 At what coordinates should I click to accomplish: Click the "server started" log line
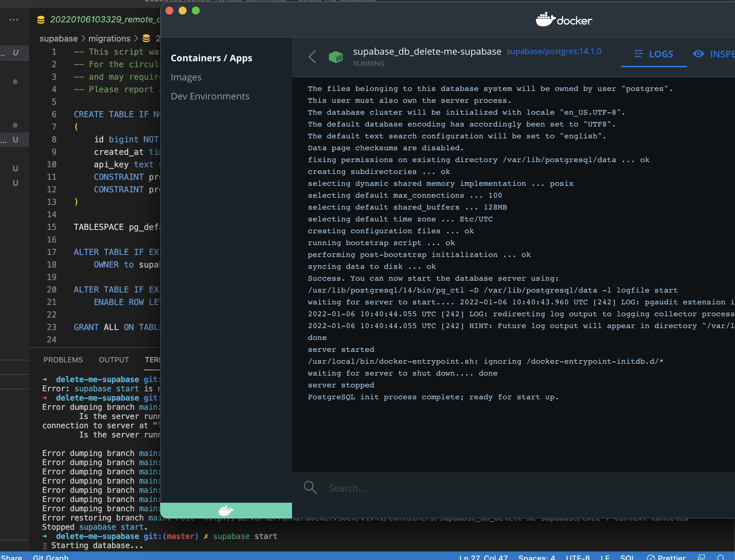(x=341, y=349)
